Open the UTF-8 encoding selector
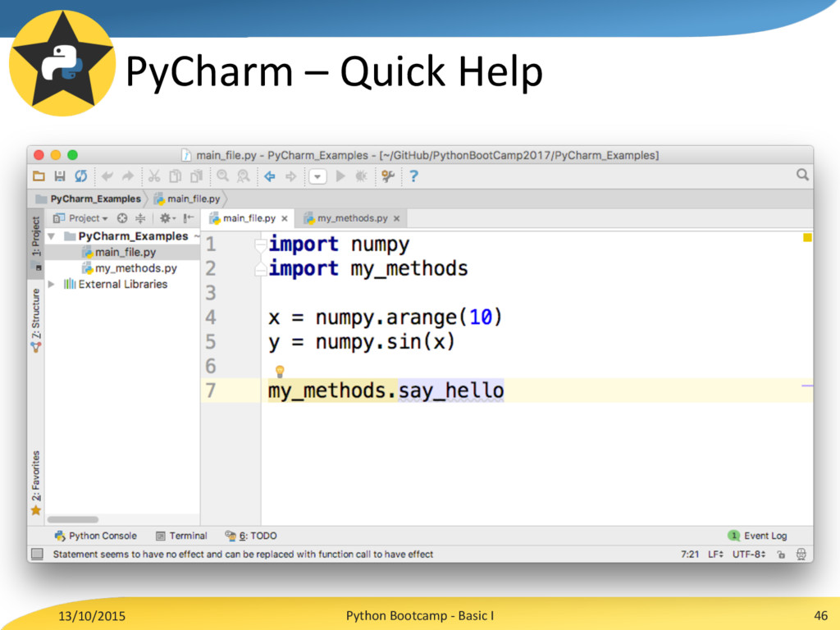The width and height of the screenshot is (840, 630). tap(748, 554)
